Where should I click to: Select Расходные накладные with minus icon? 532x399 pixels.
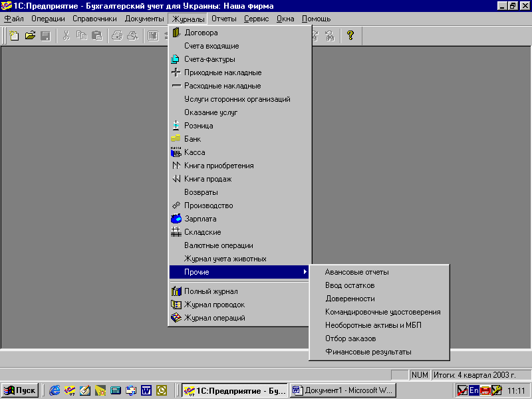point(239,86)
